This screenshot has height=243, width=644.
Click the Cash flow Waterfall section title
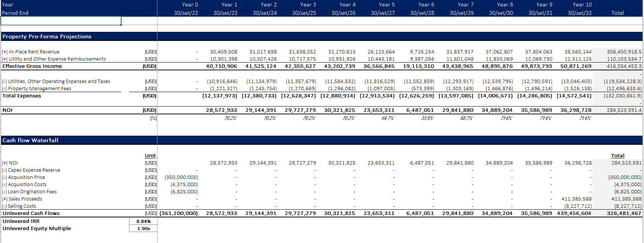30,140
